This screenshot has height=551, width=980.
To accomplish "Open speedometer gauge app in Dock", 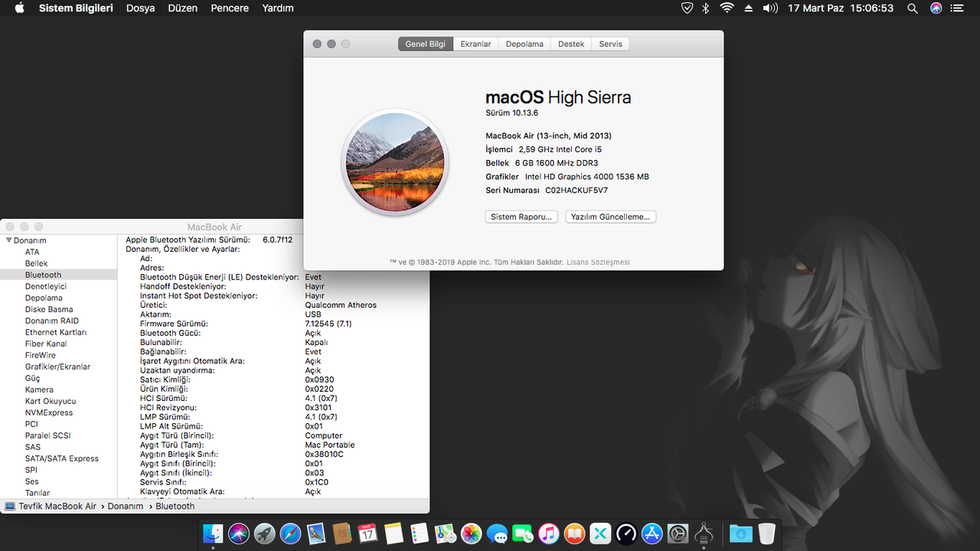I will (x=626, y=533).
